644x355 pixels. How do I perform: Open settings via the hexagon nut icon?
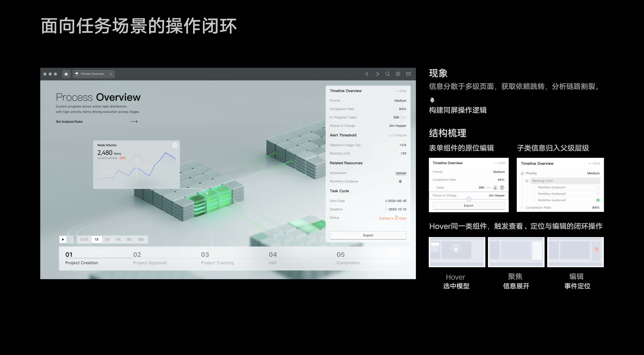click(398, 74)
